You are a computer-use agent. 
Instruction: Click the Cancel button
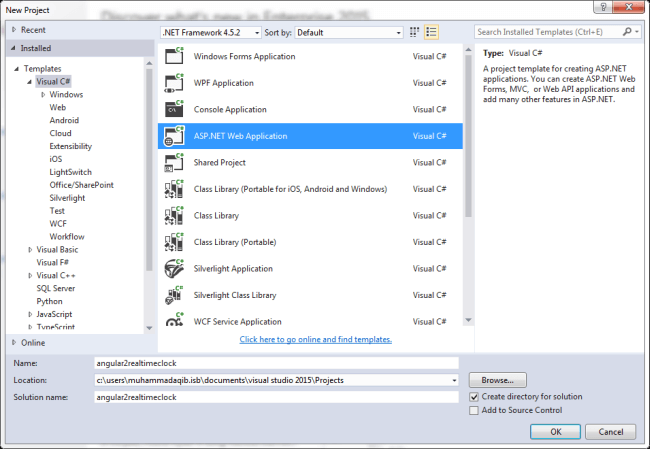[x=611, y=432]
